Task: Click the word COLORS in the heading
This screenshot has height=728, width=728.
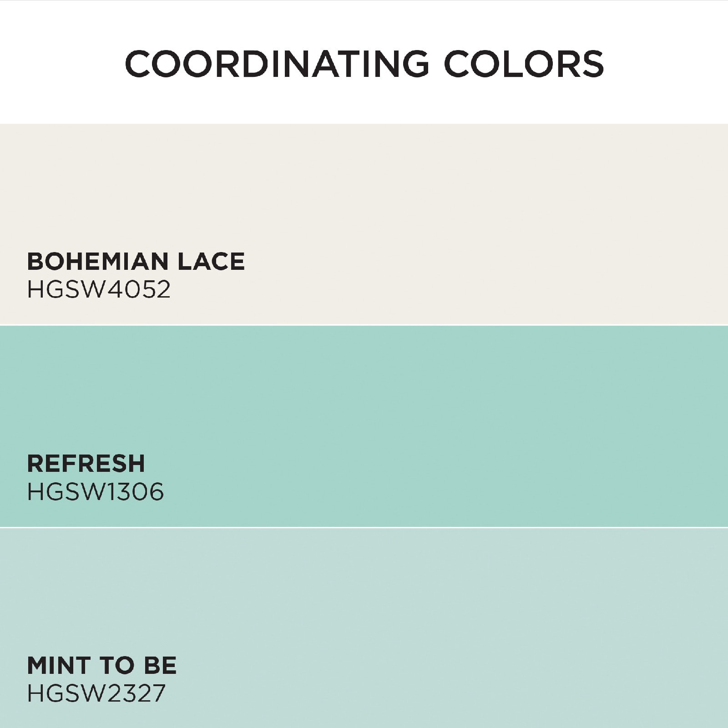Action: [523, 64]
